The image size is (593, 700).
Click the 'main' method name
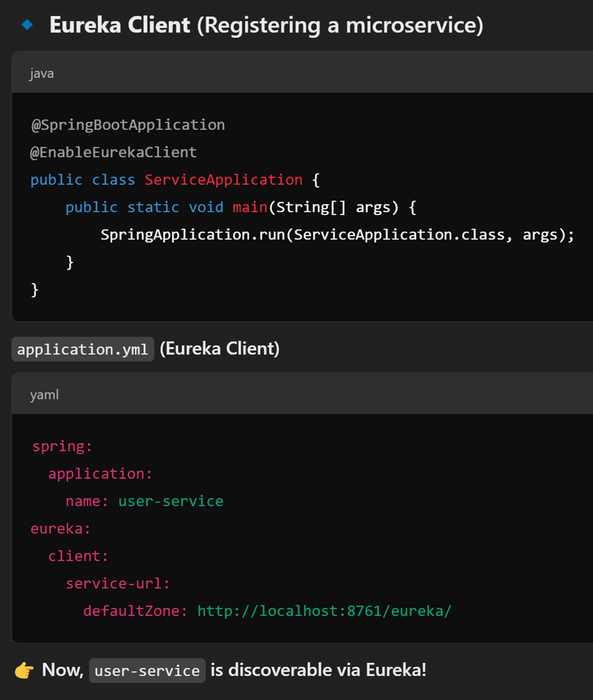pos(250,207)
